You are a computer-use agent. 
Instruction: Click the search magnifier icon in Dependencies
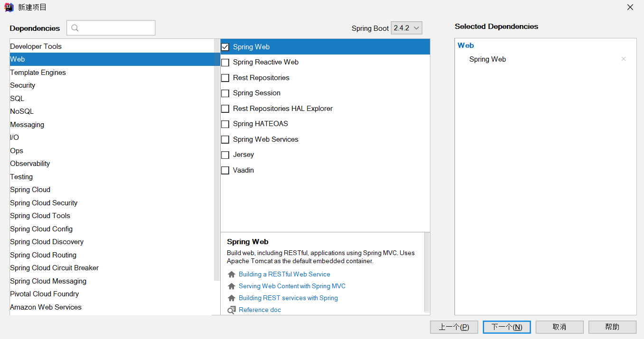(x=75, y=28)
